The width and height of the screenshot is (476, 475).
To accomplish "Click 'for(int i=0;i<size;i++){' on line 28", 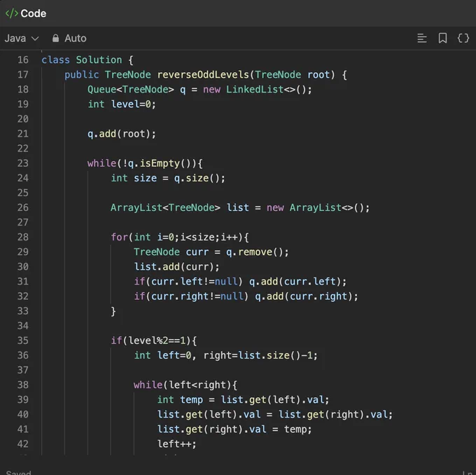I will (180, 237).
